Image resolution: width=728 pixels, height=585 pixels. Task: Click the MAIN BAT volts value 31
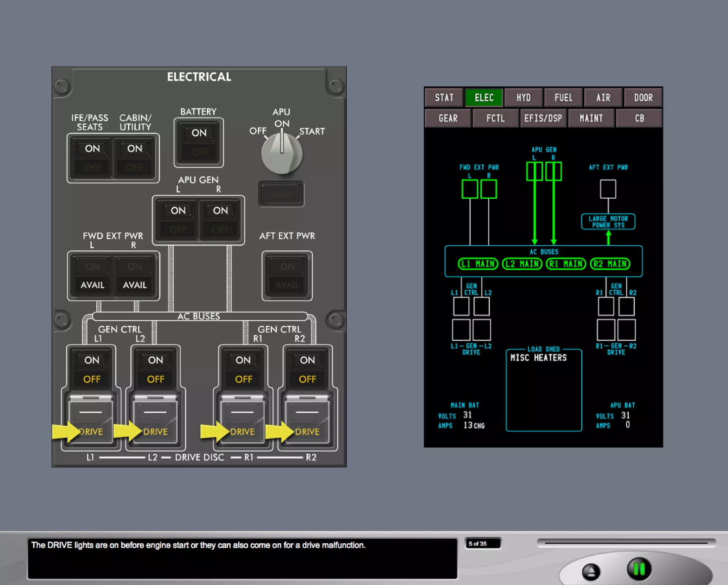pyautogui.click(x=467, y=415)
